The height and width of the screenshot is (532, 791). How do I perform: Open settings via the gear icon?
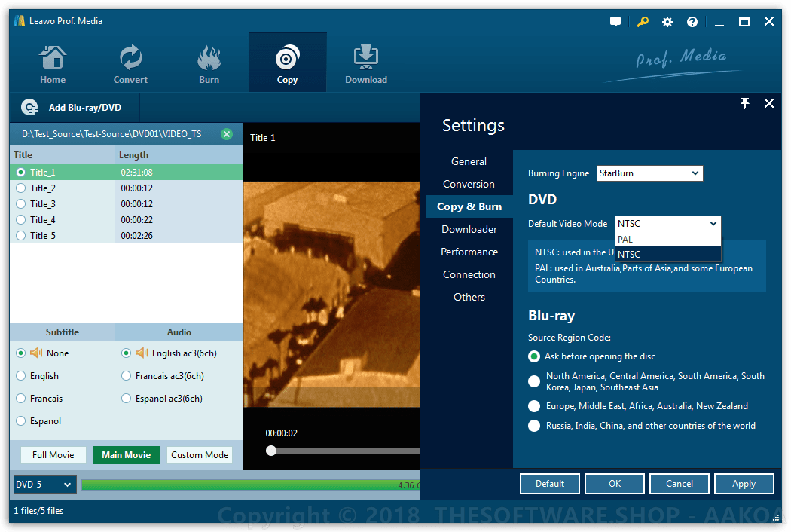667,22
